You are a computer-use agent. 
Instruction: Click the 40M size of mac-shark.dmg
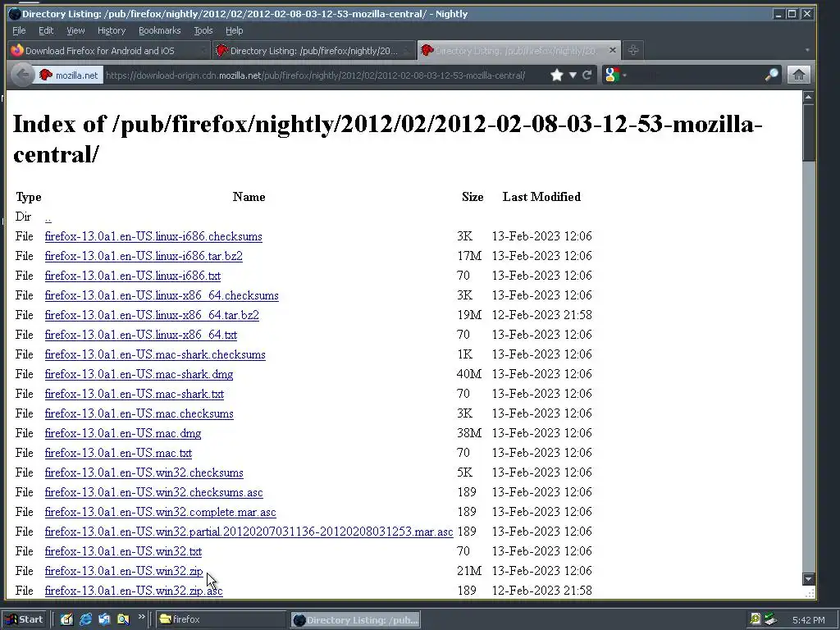(468, 374)
